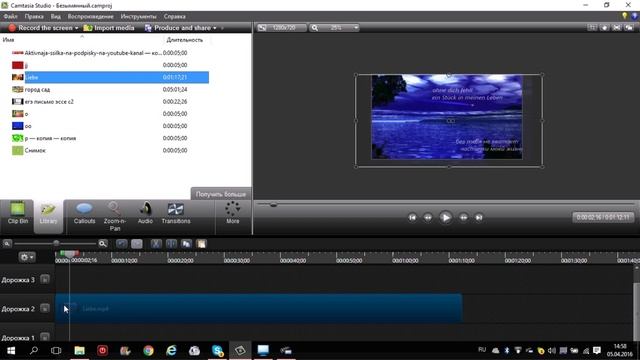The width and height of the screenshot is (640, 360).
Task: Jump to next clip in preview
Action: pyautogui.click(x=479, y=218)
